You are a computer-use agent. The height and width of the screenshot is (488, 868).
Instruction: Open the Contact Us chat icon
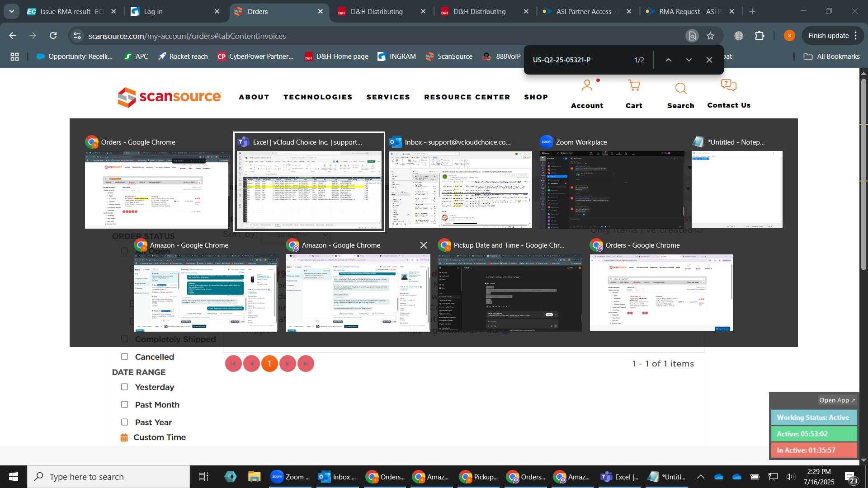pyautogui.click(x=728, y=85)
